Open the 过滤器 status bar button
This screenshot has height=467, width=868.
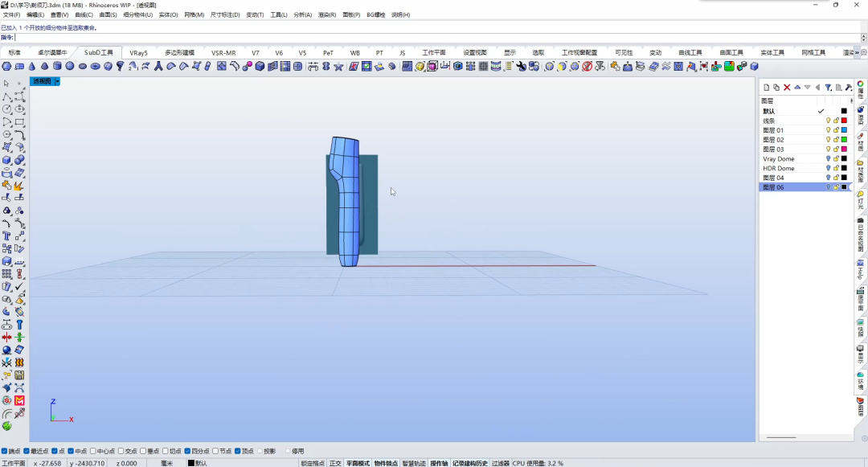pyautogui.click(x=501, y=463)
